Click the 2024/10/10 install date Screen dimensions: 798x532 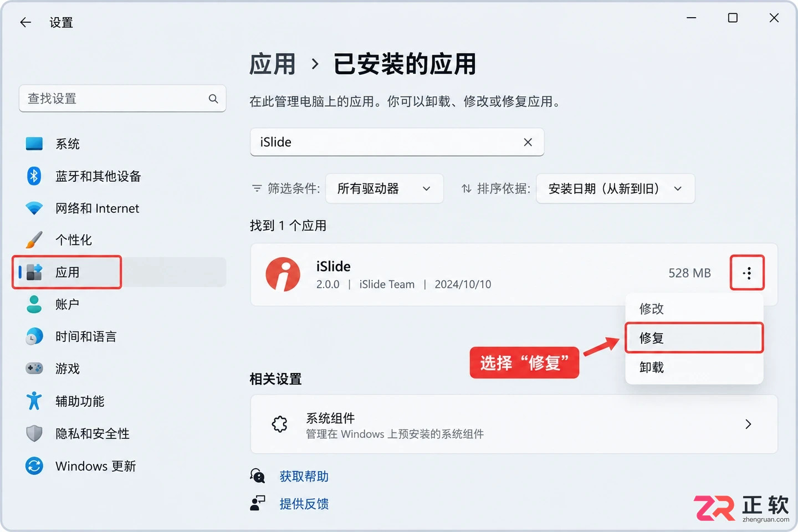(x=463, y=284)
